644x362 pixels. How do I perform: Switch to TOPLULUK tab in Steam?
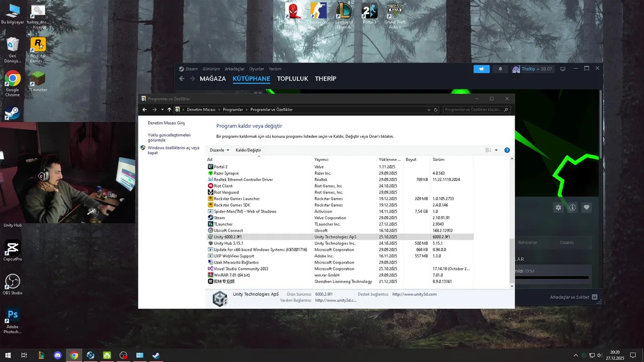pyautogui.click(x=292, y=79)
